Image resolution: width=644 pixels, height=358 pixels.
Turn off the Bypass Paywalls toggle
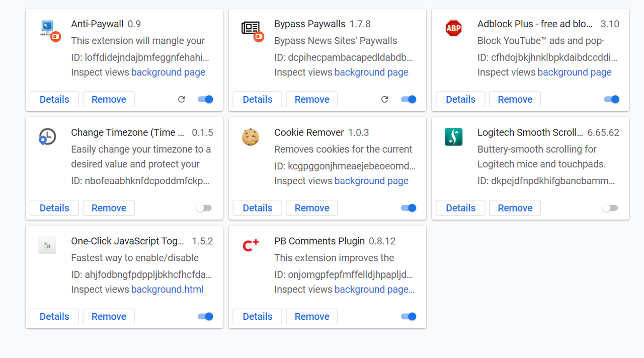pos(409,99)
